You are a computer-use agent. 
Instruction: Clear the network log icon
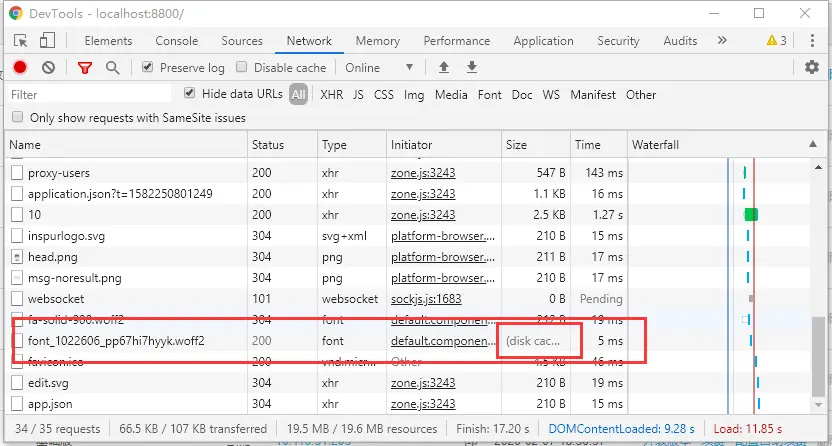(x=48, y=67)
